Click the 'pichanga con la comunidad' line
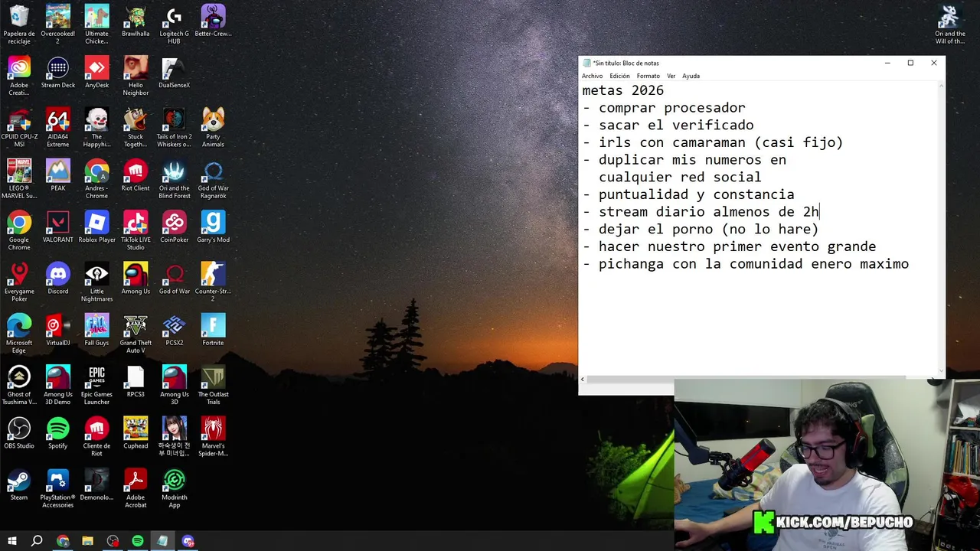This screenshot has height=551, width=980. [x=746, y=264]
